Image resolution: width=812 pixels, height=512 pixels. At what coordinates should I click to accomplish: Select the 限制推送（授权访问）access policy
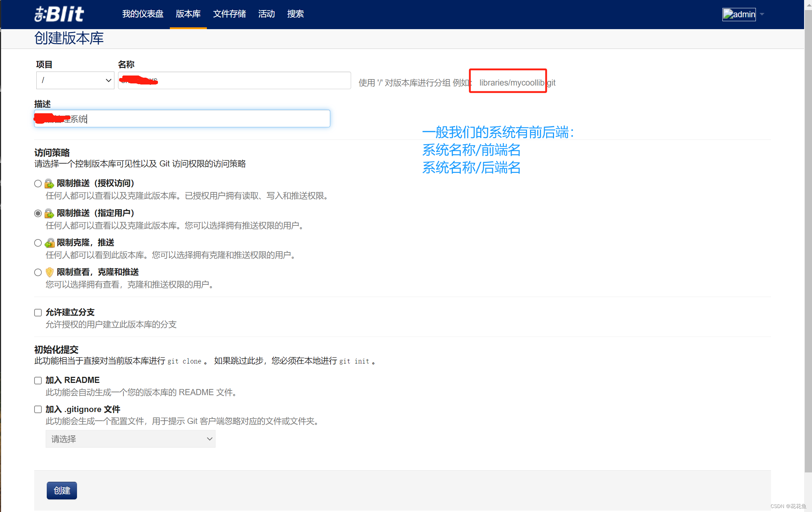click(x=37, y=183)
